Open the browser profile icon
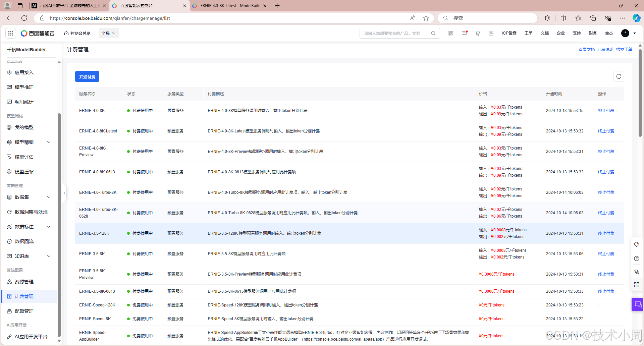The image size is (644, 346). coord(7,6)
